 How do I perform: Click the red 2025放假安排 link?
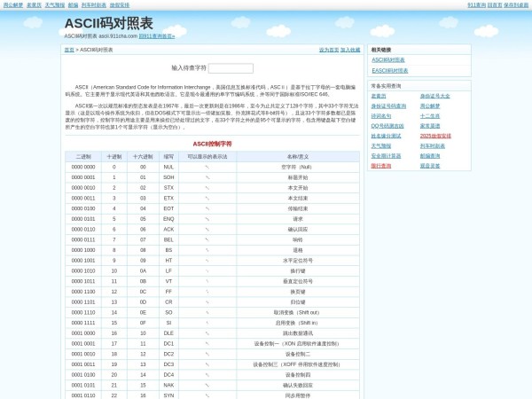[435, 136]
